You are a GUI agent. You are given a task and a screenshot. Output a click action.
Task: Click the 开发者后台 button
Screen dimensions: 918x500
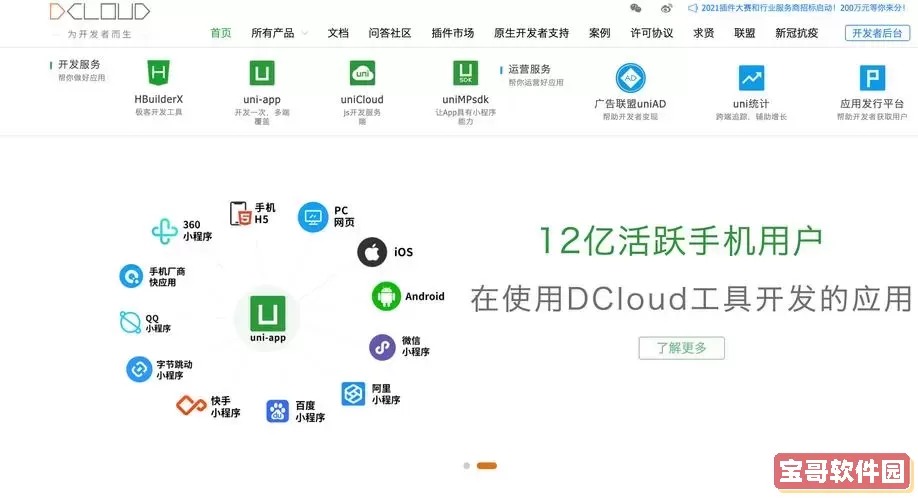click(x=877, y=33)
